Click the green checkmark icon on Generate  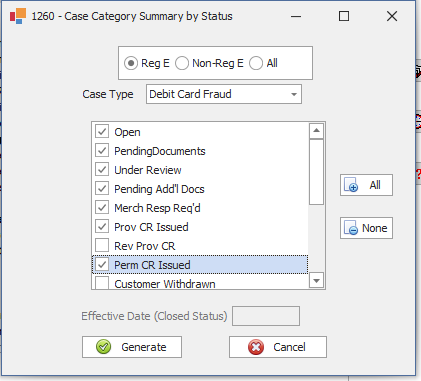[104, 347]
